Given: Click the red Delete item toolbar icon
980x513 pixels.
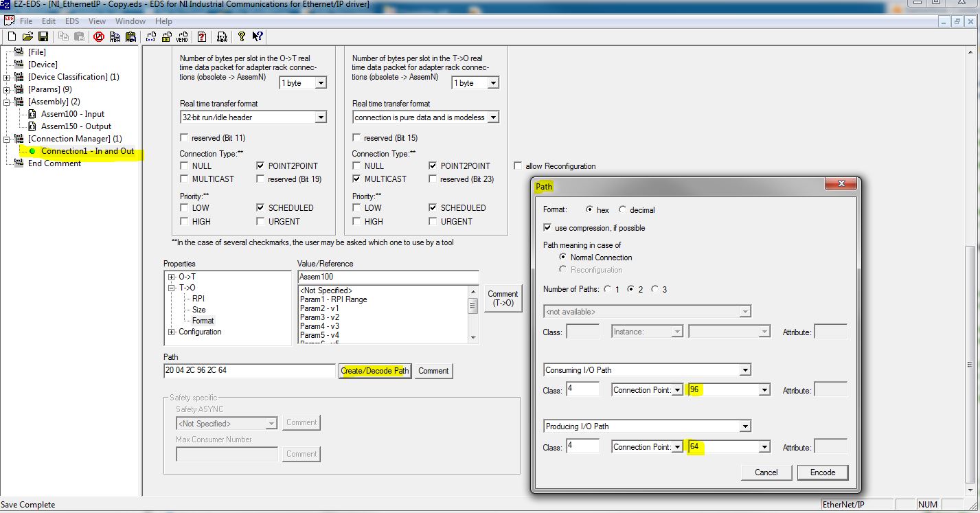Looking at the screenshot, I should 98,36.
